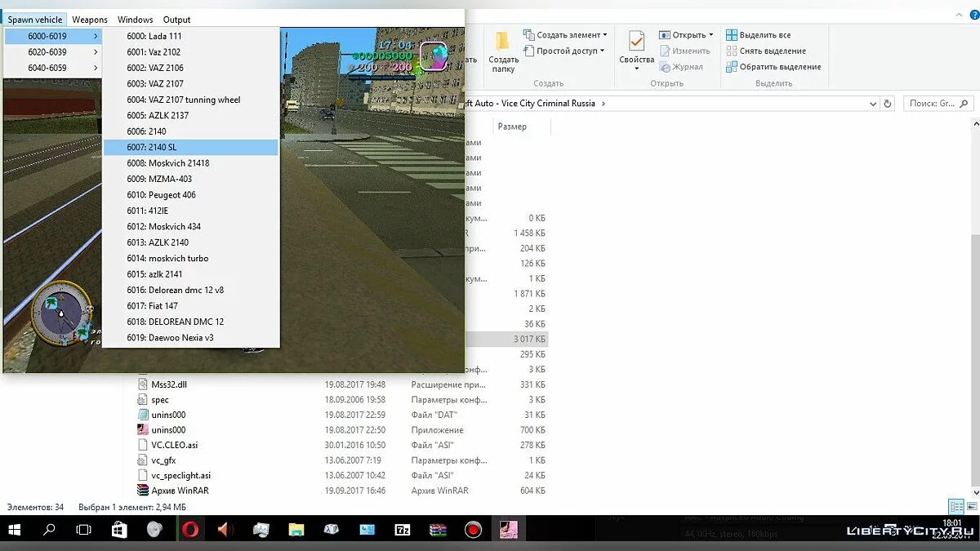The image size is (980, 551).
Task: Open the Weapons menu
Action: pos(90,20)
